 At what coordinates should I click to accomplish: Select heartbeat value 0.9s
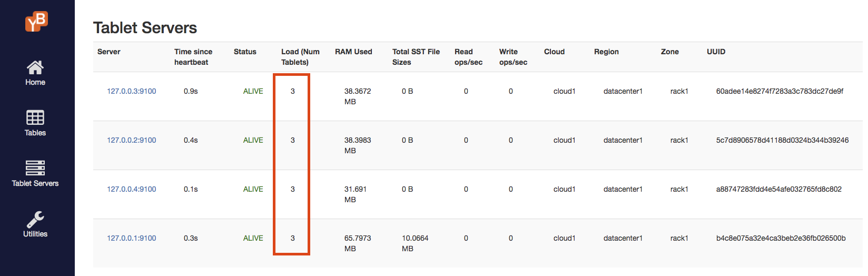click(191, 91)
